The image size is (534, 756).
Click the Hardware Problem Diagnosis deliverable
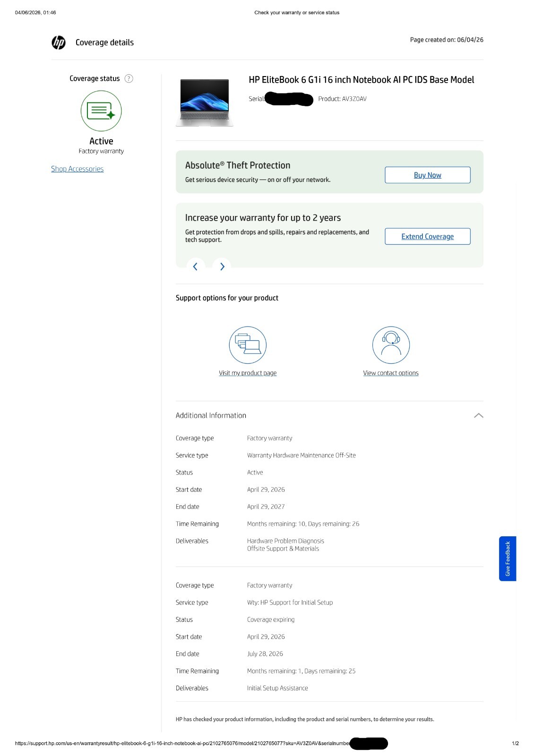point(285,541)
